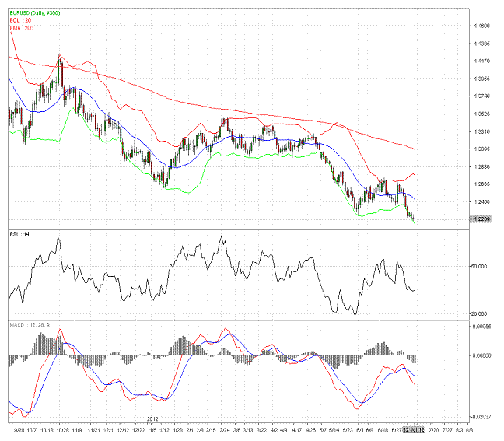Click the 1.4170 price axis label
The width and height of the screenshot is (504, 441).
point(481,61)
